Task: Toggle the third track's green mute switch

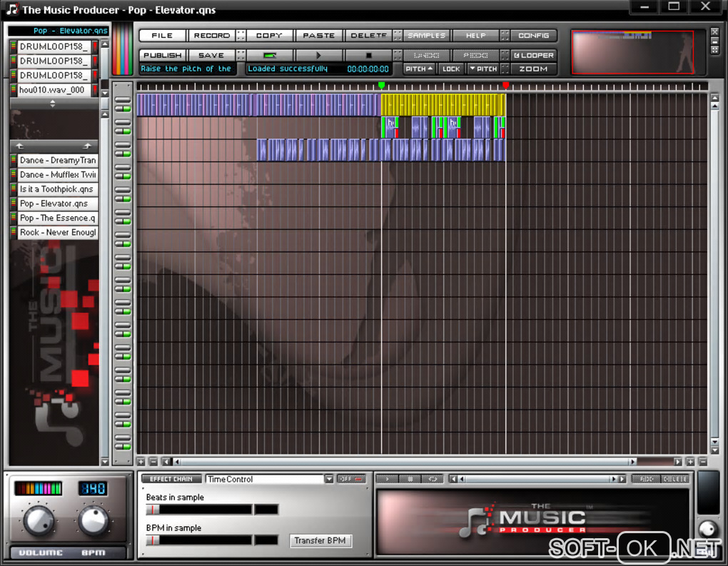Action: click(123, 153)
